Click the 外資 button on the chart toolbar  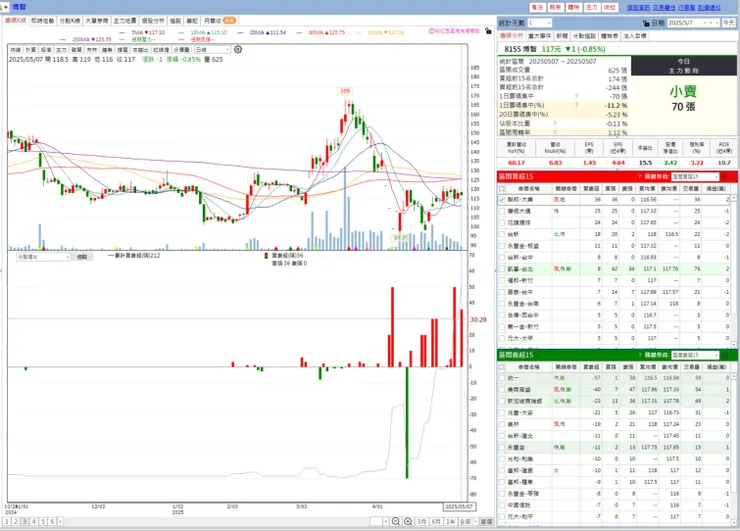coord(31,50)
